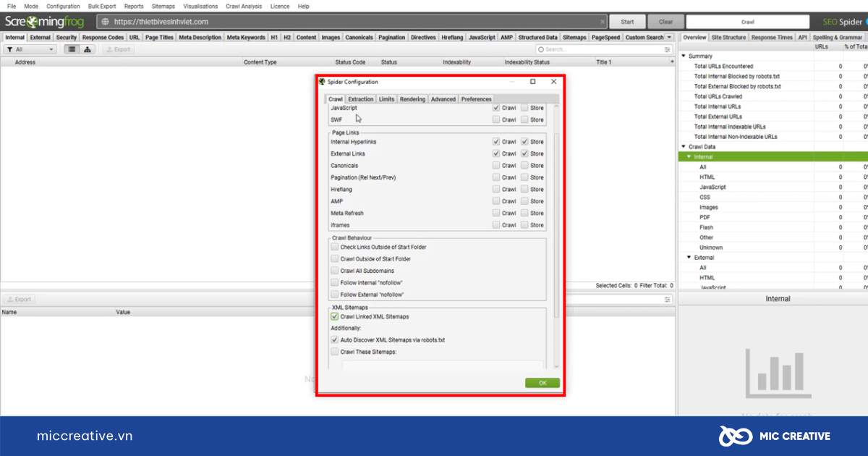Viewport: 868px width, 456px height.
Task: Click the top Export button
Action: pos(118,49)
